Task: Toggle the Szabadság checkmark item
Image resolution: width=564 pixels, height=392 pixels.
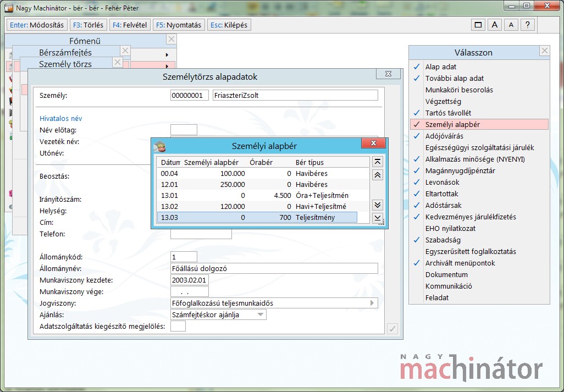Action: pos(443,240)
